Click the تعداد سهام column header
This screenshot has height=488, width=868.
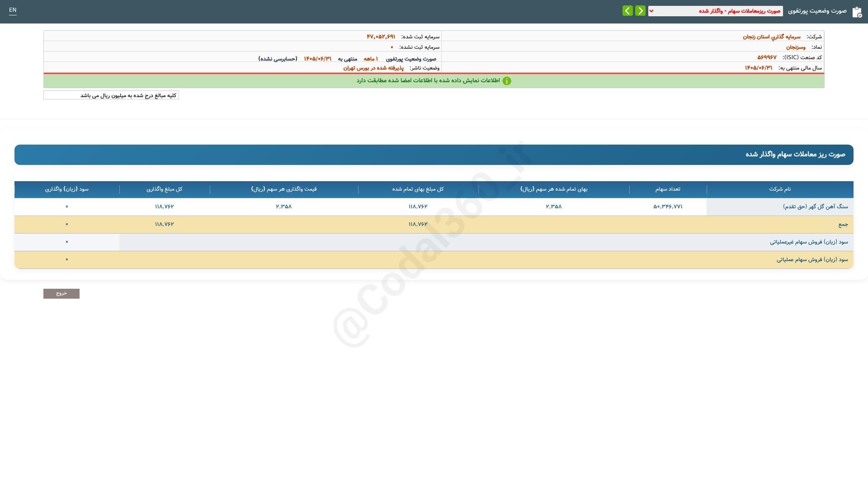668,189
